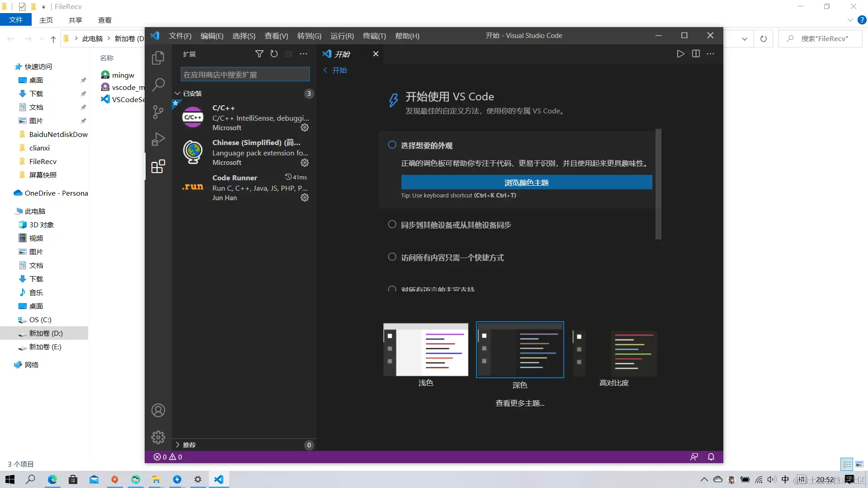This screenshot has height=488, width=868.
Task: Click the 查看更多主题... link
Action: (519, 403)
